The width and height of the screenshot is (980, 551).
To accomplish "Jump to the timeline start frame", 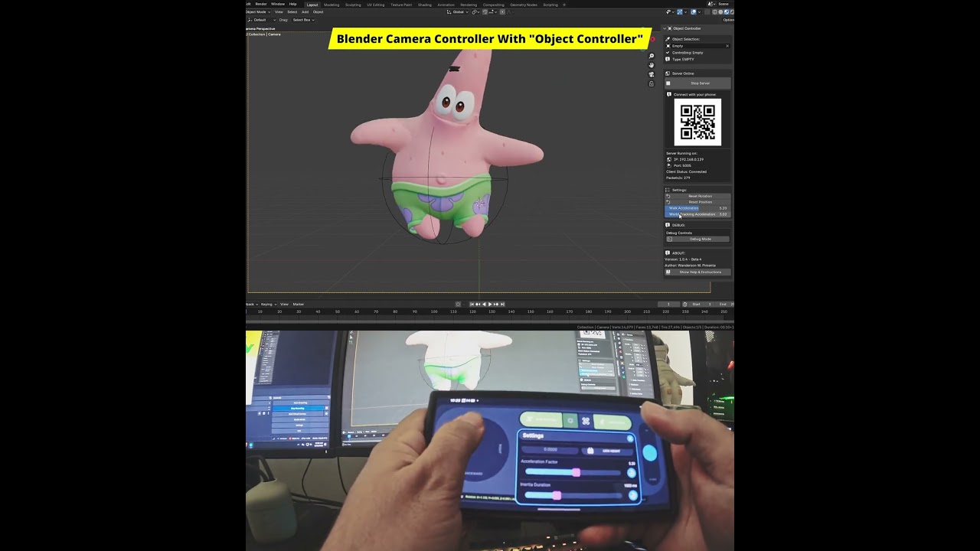I will pyautogui.click(x=472, y=304).
